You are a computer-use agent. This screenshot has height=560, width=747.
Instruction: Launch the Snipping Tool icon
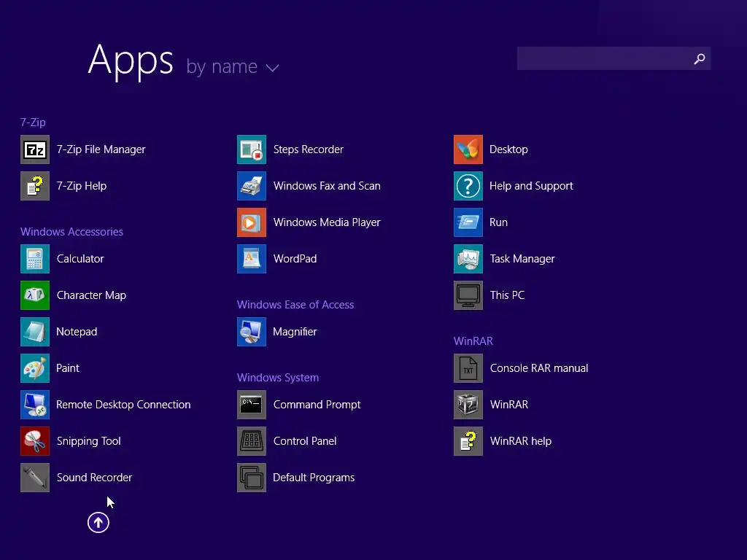click(x=35, y=441)
